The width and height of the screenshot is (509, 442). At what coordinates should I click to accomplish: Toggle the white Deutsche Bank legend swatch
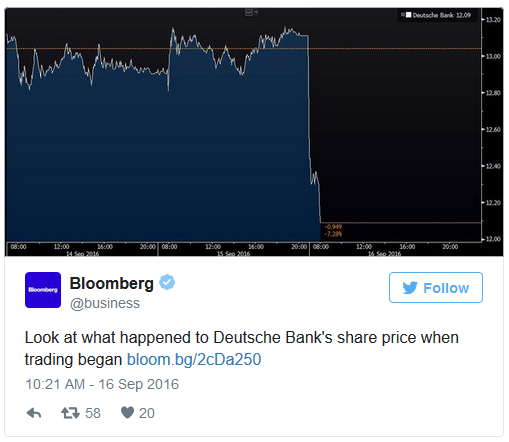pos(408,15)
